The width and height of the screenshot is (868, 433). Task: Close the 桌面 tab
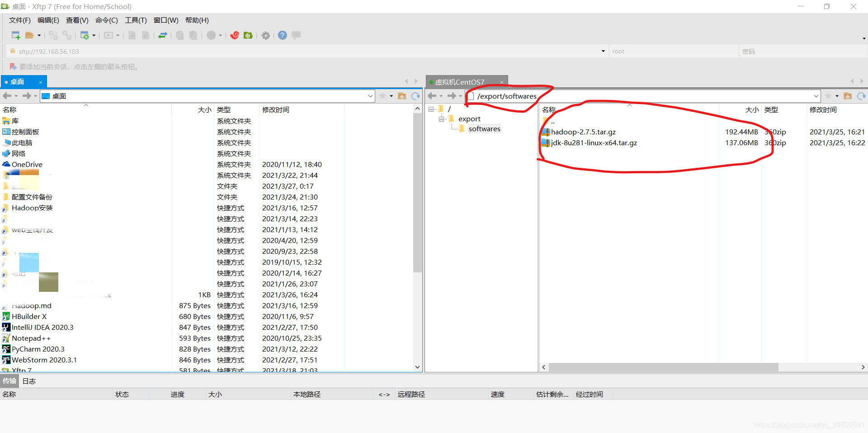(41, 82)
